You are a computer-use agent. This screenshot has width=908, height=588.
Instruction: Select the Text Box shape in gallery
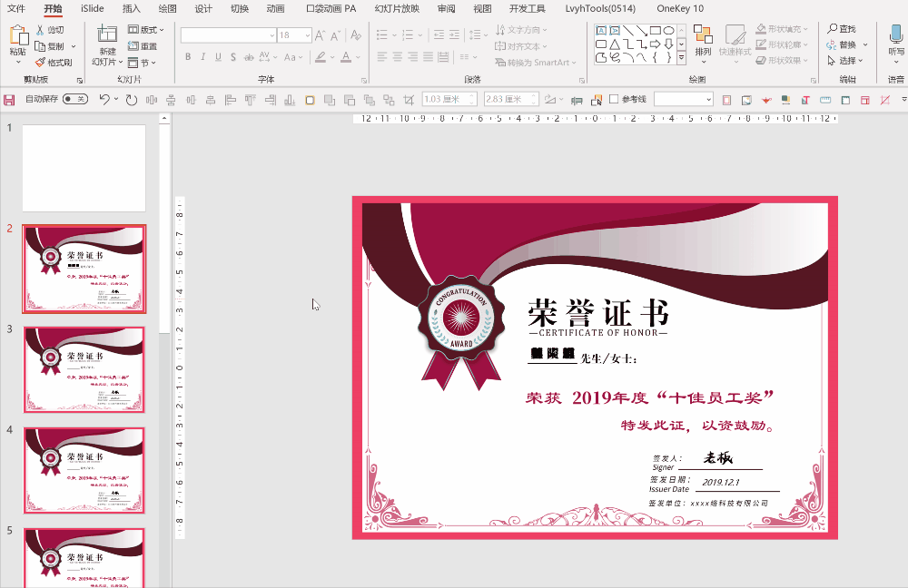point(601,30)
